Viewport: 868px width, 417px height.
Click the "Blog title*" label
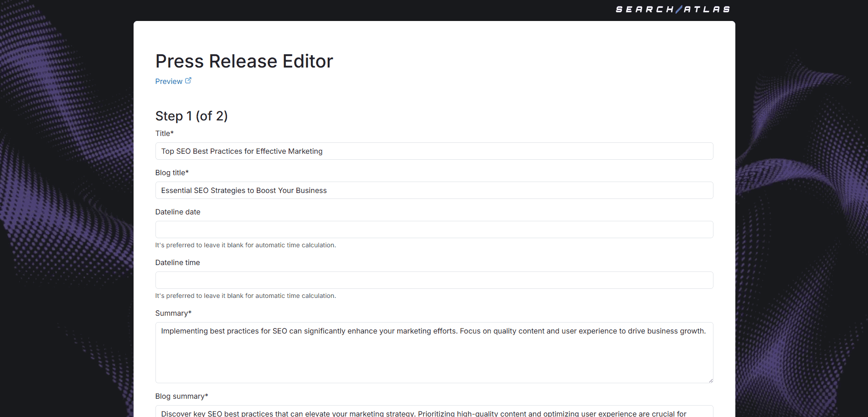[171, 172]
